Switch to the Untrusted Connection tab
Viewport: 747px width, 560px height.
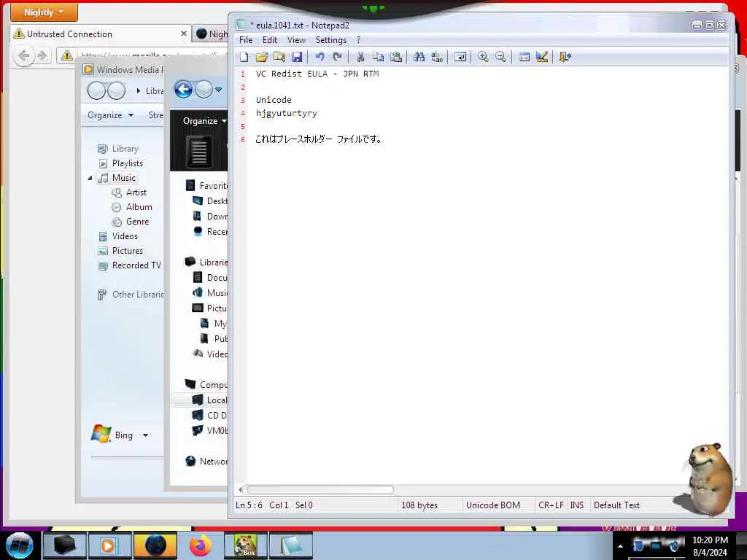pos(101,34)
